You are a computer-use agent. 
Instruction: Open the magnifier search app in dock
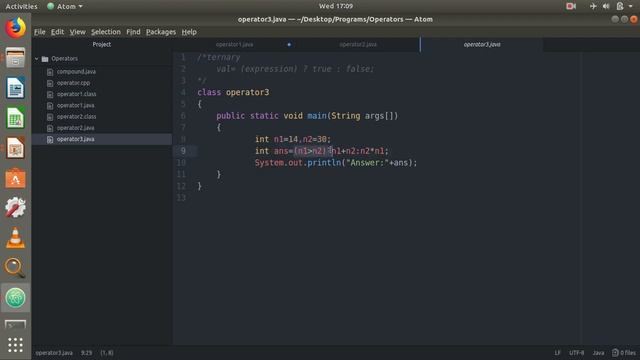[15, 268]
